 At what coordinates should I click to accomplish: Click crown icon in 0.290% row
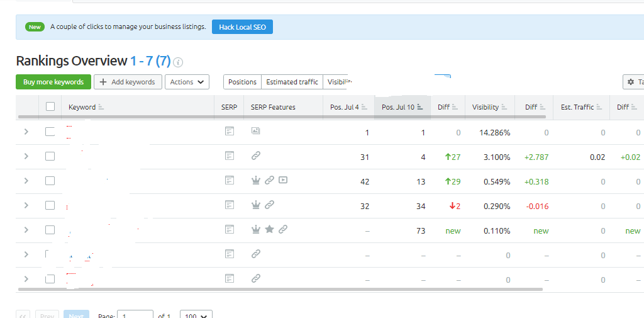pyautogui.click(x=256, y=205)
